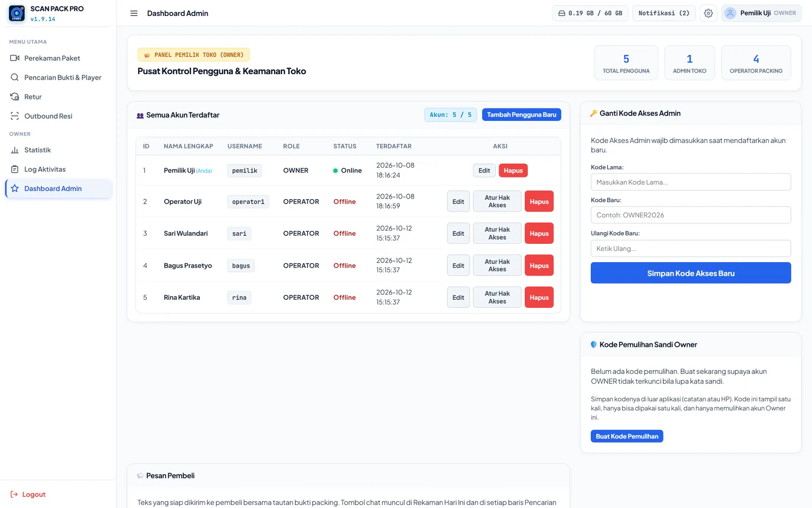Click the Statistik bar chart icon

tap(15, 150)
